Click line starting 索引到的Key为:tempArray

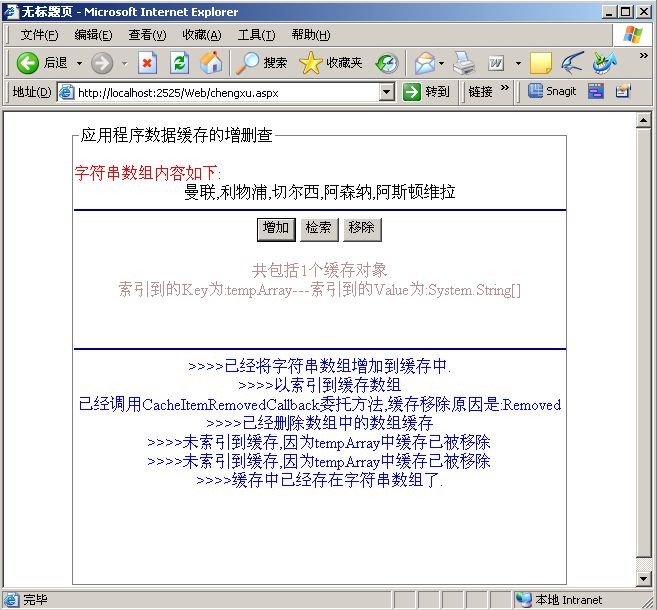[x=319, y=289]
